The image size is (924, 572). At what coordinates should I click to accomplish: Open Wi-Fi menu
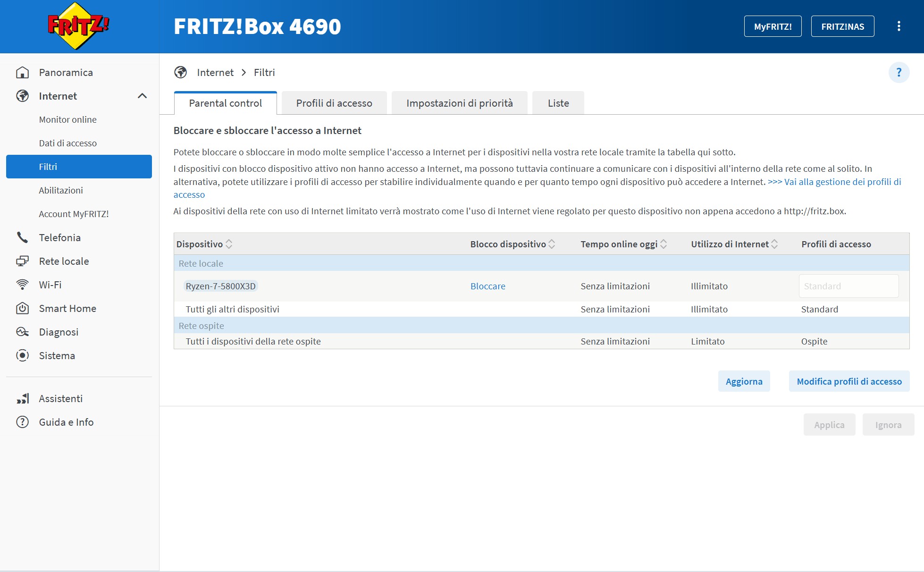point(50,285)
